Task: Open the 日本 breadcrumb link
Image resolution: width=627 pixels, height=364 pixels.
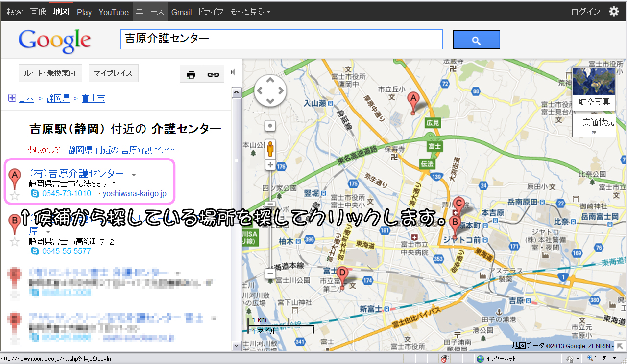Action: click(26, 98)
